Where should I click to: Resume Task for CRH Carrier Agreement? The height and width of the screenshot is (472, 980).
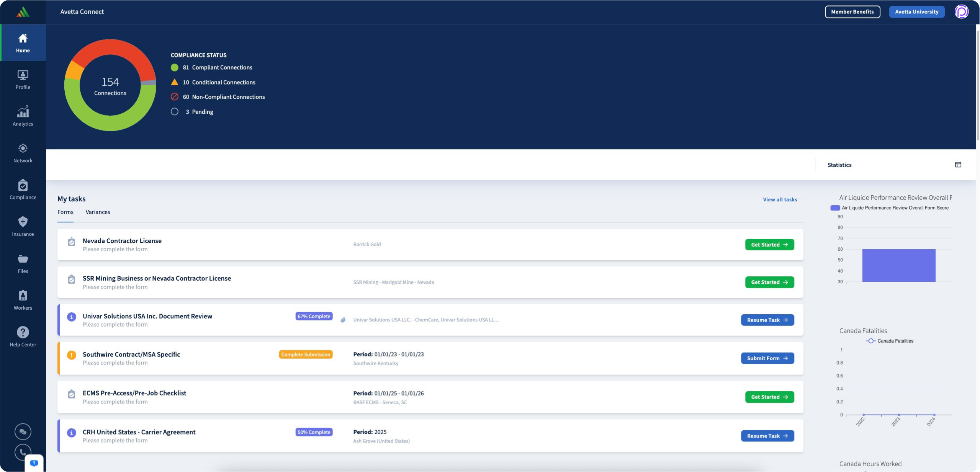767,436
